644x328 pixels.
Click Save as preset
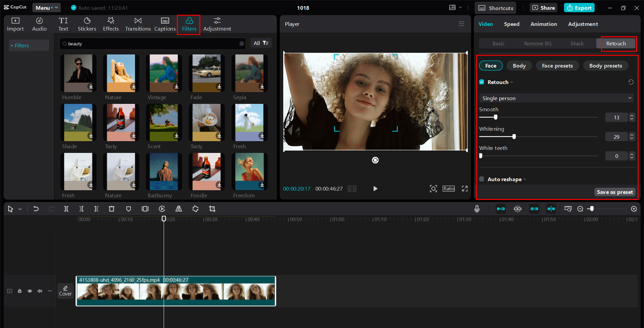615,192
